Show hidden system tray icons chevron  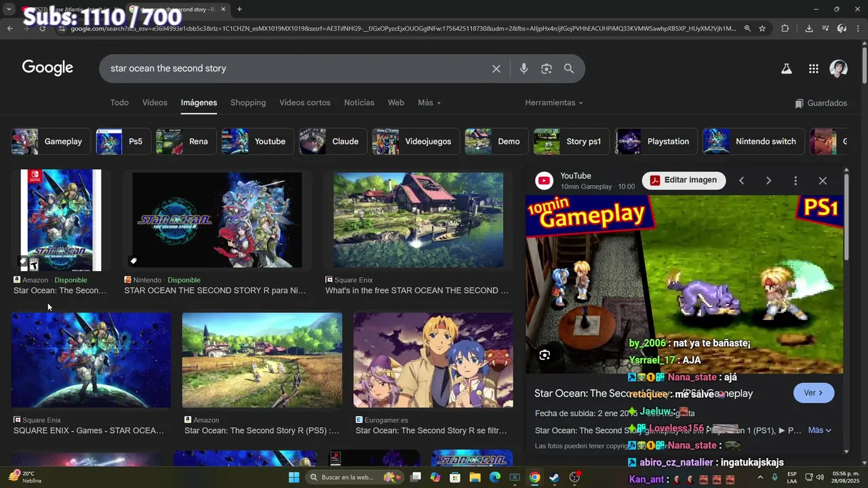759,477
